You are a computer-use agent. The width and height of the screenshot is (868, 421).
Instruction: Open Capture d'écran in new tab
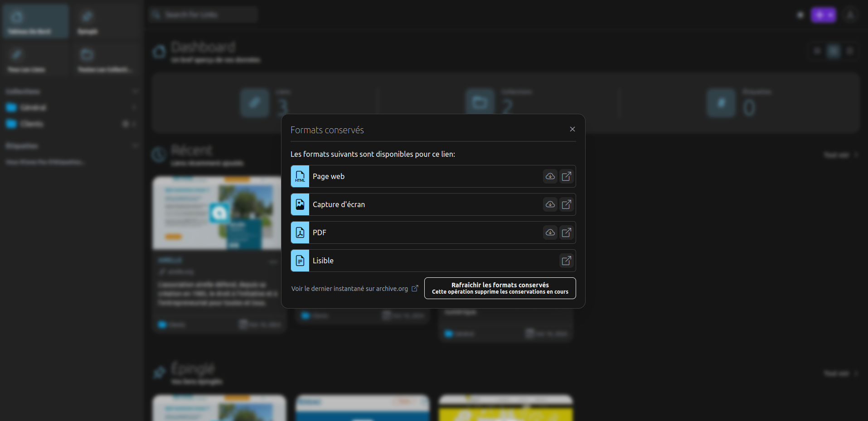(x=567, y=204)
